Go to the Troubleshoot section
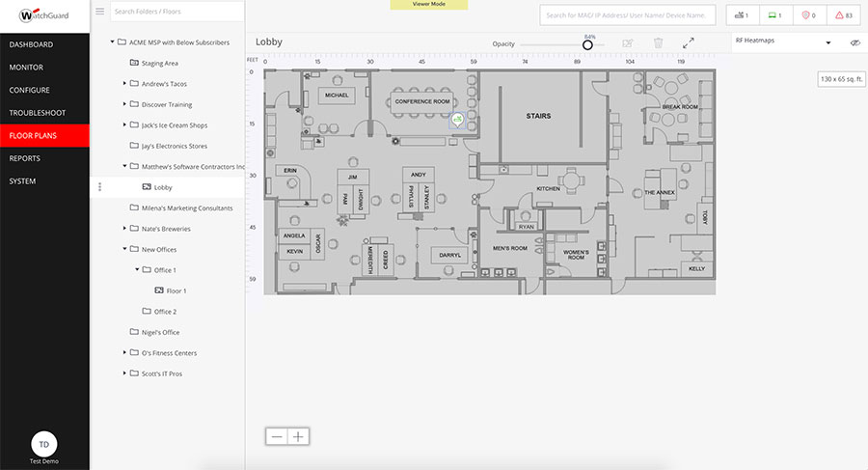Viewport: 868px width, 470px height. pos(44,113)
